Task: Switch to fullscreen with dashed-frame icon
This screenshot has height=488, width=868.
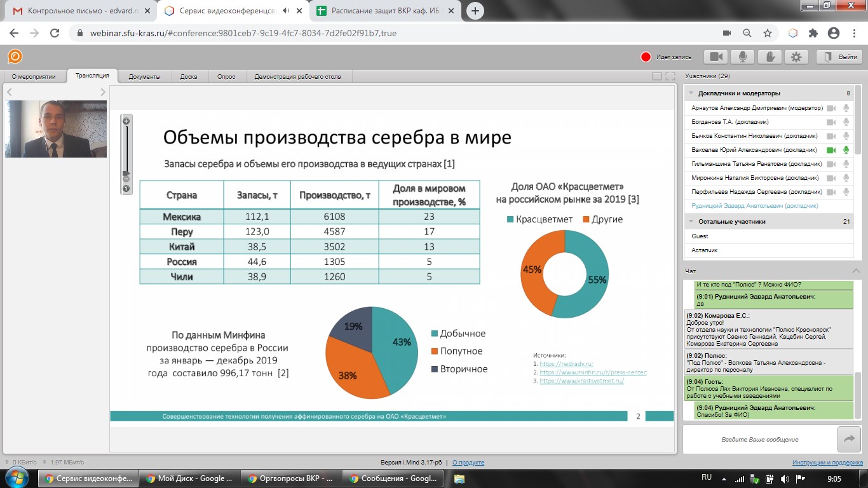Action: point(670,76)
